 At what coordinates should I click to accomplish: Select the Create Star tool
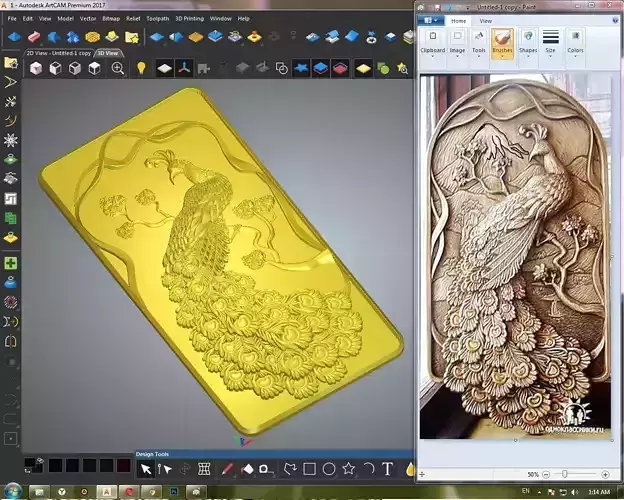tap(348, 469)
